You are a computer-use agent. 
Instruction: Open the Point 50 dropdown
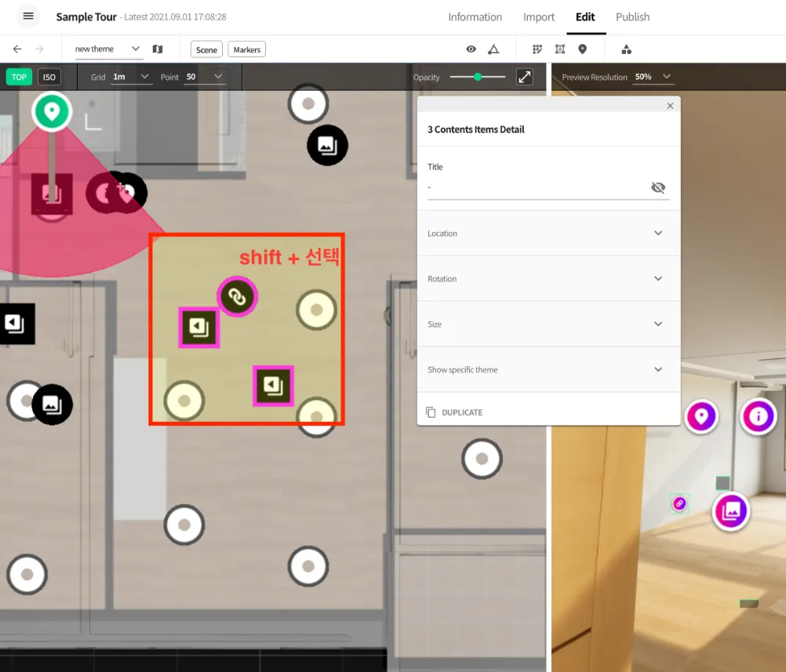(204, 77)
